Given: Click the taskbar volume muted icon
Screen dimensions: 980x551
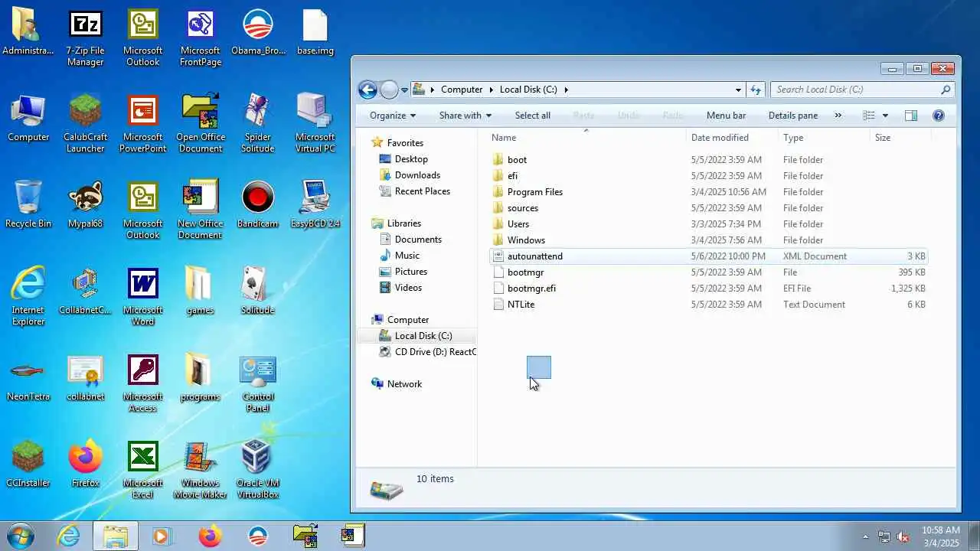Looking at the screenshot, I should (x=903, y=536).
